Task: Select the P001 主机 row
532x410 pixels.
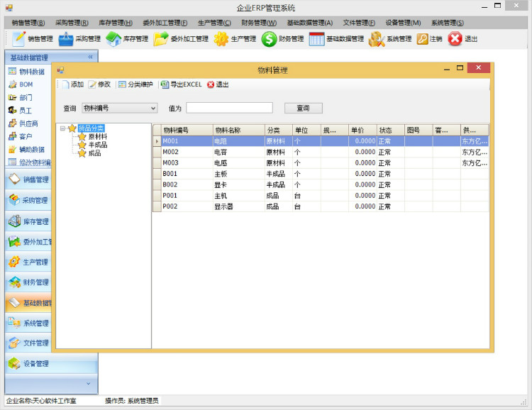Action: tap(321, 196)
